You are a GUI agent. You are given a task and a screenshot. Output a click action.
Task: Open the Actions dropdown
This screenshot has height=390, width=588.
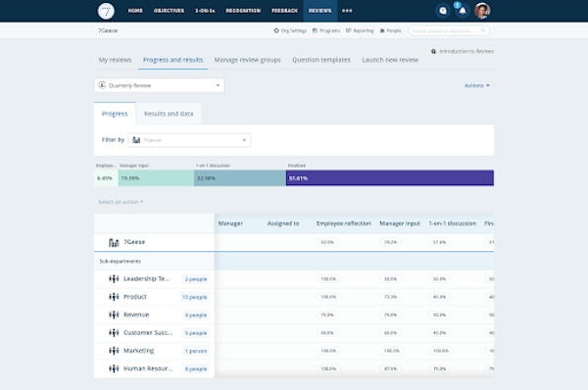pos(477,85)
